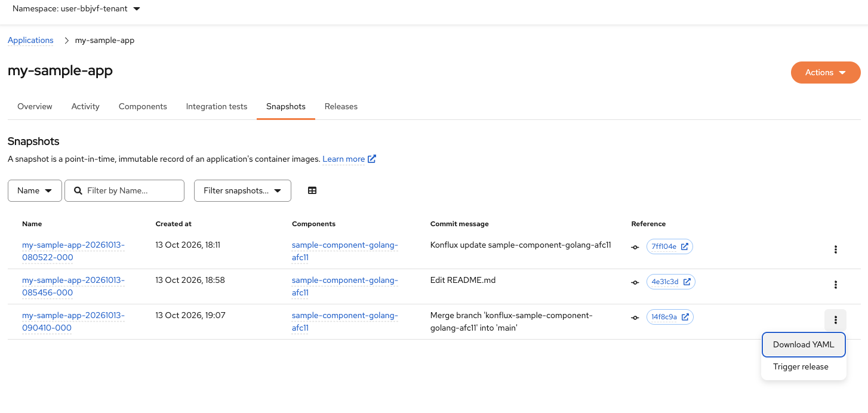Choose Trigger release from the menu

tap(804, 366)
